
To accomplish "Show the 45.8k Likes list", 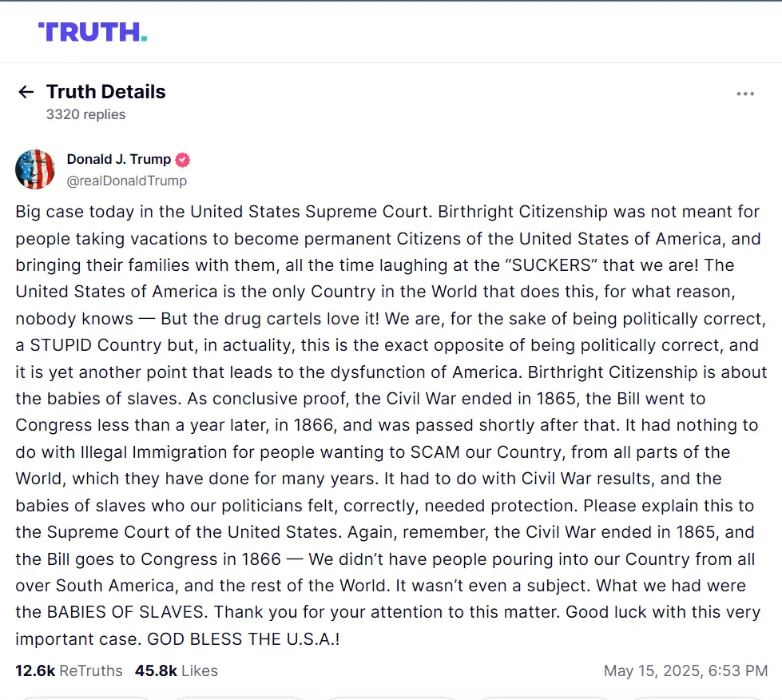I will 177,670.
